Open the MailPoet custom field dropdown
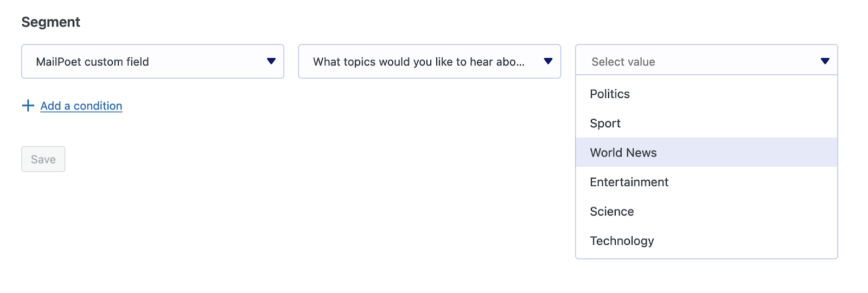This screenshot has height=293, width=868. coord(152,61)
